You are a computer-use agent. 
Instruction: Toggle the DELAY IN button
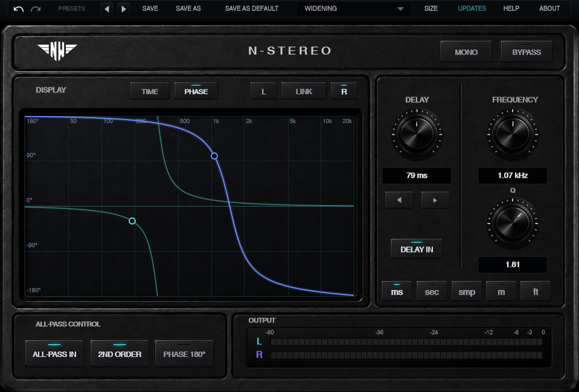pos(417,249)
